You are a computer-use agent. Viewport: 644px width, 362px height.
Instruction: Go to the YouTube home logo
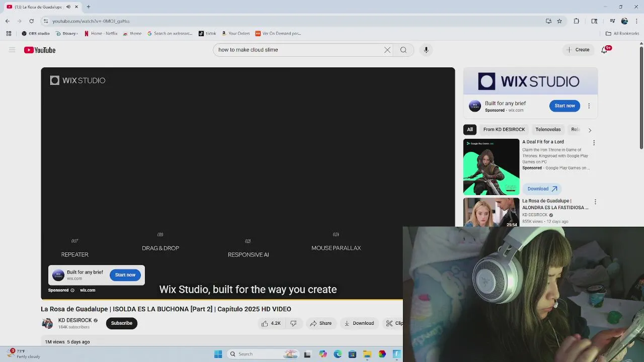40,50
